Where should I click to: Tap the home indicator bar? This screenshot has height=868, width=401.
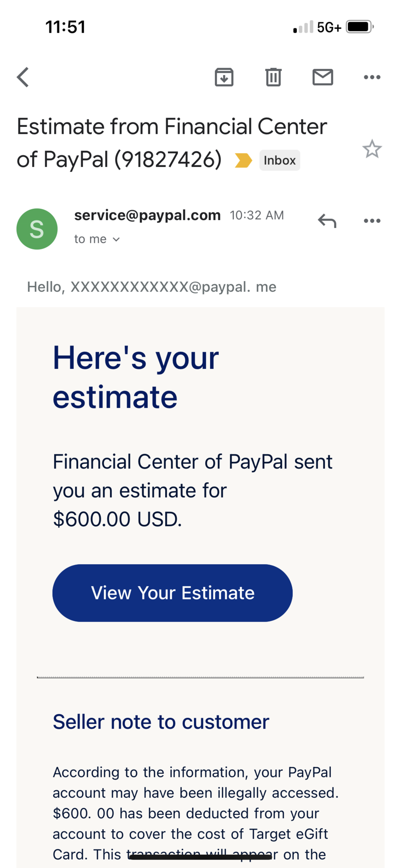click(x=200, y=857)
